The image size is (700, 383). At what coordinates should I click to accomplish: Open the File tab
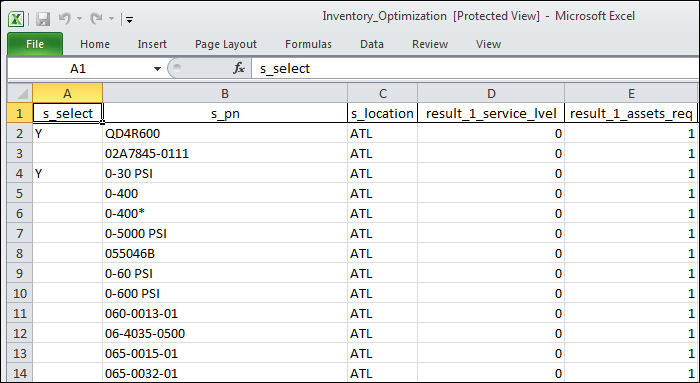point(35,44)
